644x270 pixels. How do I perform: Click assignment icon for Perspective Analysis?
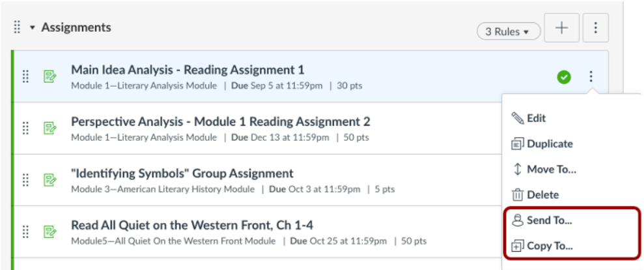[49, 128]
